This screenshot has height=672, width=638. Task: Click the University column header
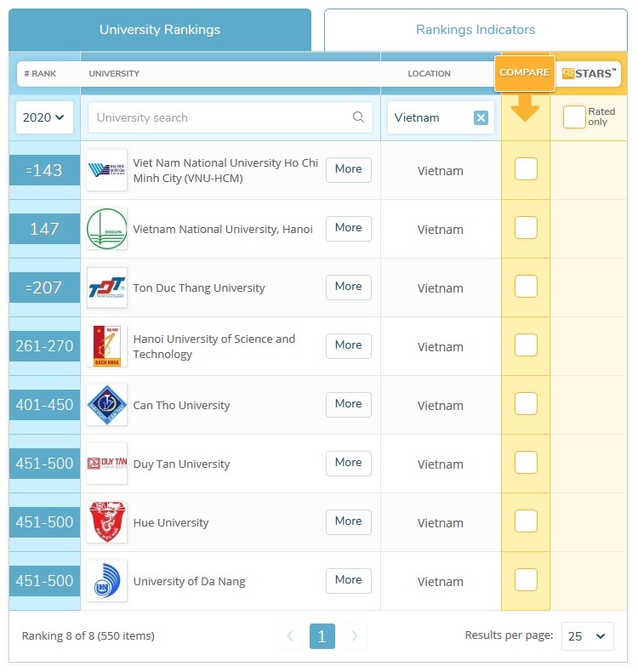(x=114, y=74)
